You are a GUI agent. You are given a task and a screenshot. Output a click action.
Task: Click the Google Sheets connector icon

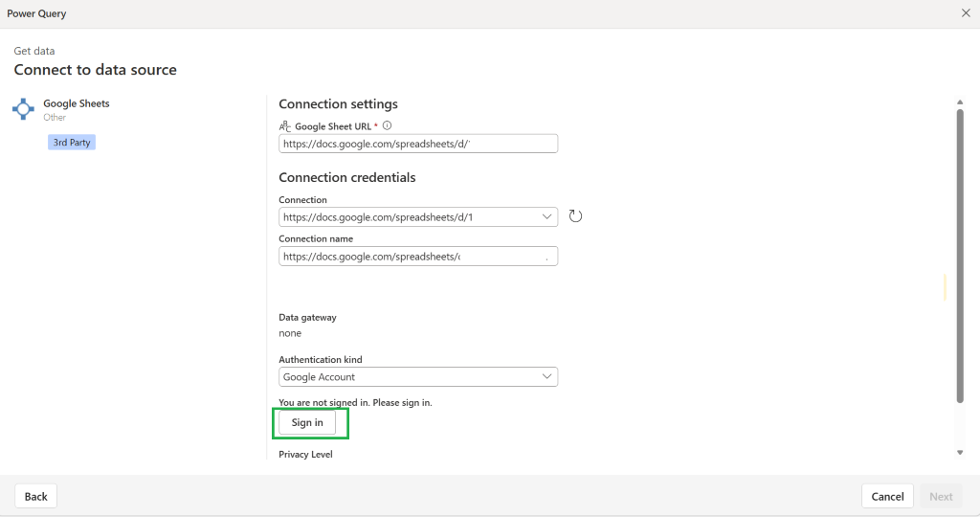click(23, 109)
